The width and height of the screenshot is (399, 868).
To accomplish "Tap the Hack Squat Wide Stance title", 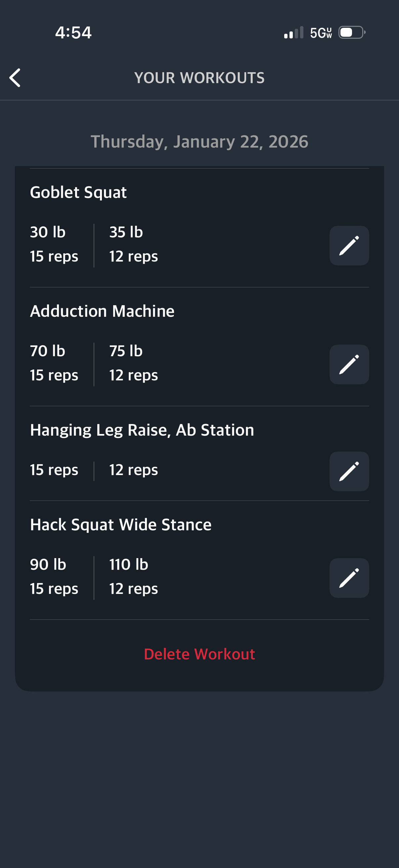I will pos(120,525).
